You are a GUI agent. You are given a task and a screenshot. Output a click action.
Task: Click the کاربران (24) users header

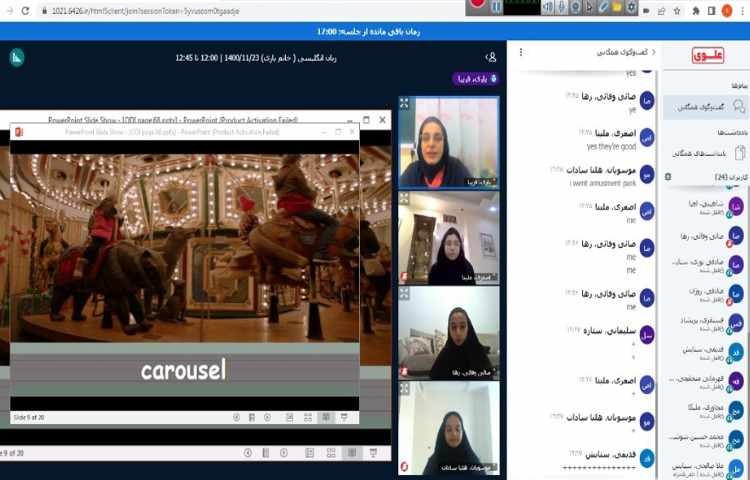tap(731, 177)
